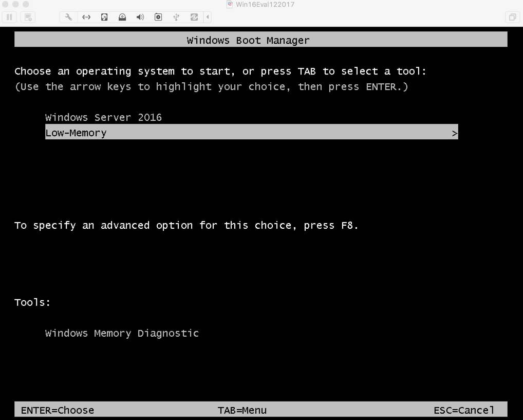Select the Low-Memory boot entry

click(x=252, y=132)
